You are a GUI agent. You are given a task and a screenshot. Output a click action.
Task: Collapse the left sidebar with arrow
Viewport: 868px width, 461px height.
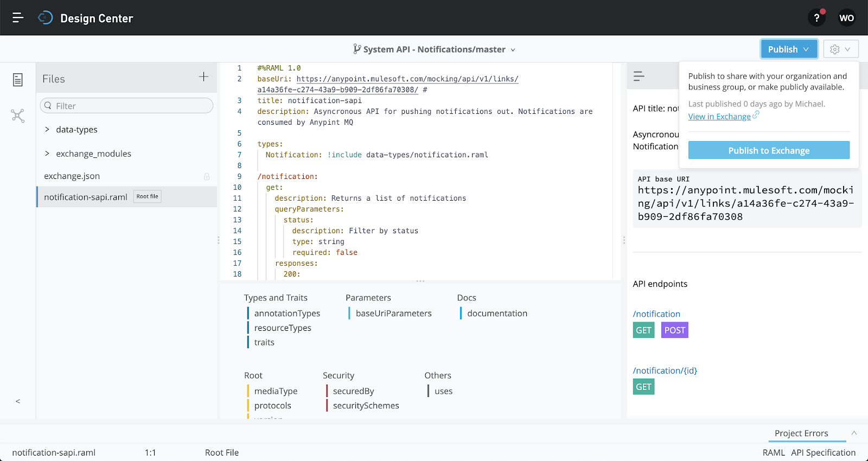(x=18, y=401)
